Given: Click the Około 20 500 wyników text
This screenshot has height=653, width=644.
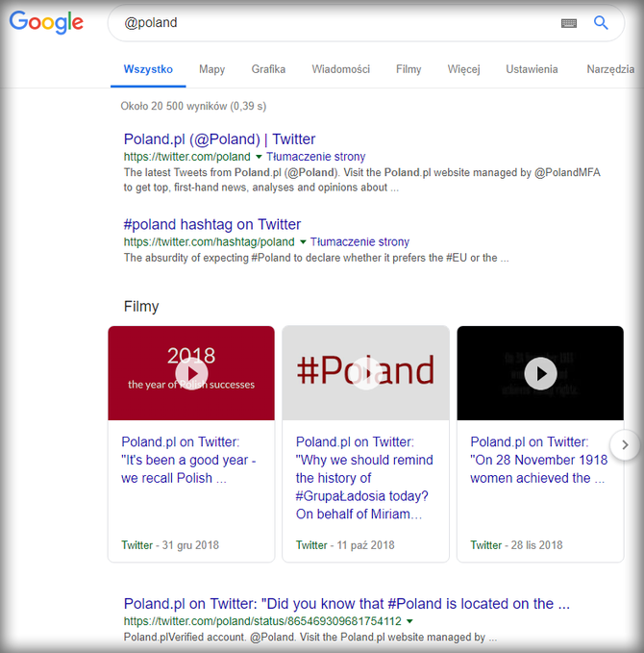Looking at the screenshot, I should tap(193, 106).
